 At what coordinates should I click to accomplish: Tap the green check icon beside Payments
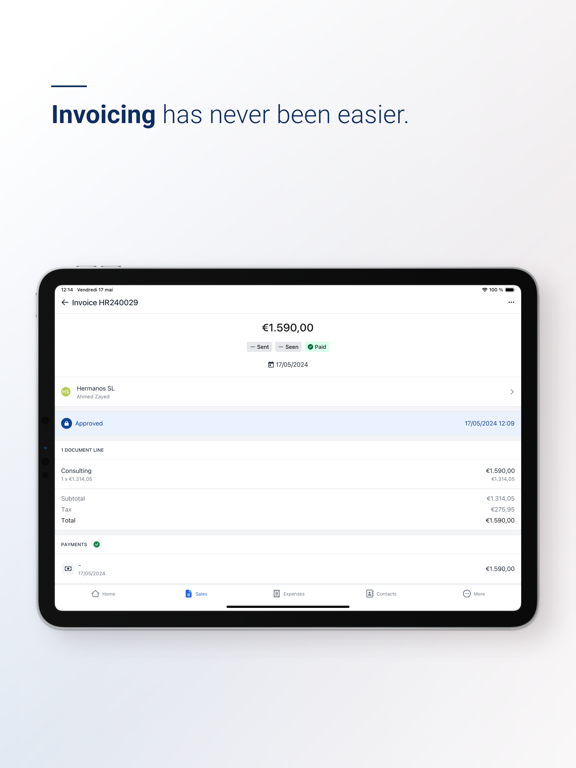[x=96, y=544]
